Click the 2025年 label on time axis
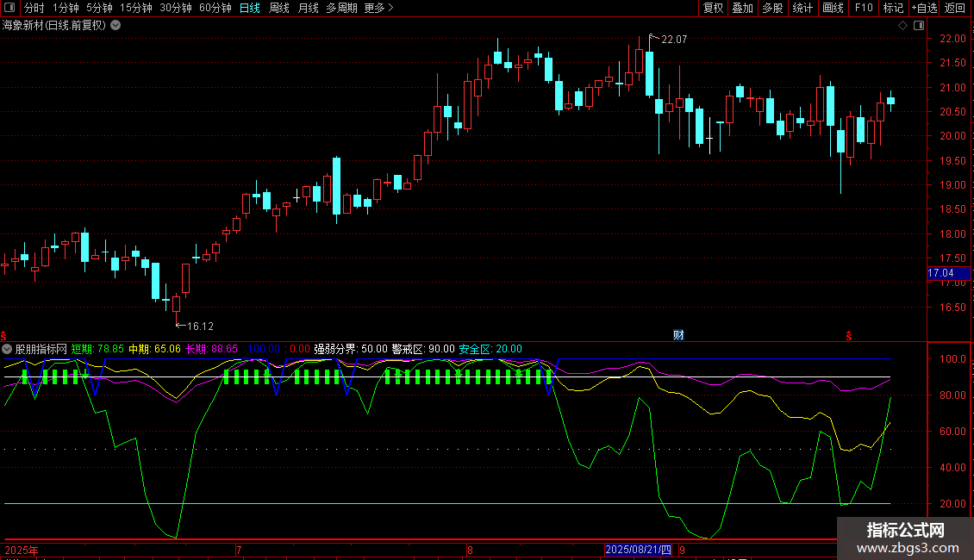The width and height of the screenshot is (974, 560). pyautogui.click(x=22, y=550)
